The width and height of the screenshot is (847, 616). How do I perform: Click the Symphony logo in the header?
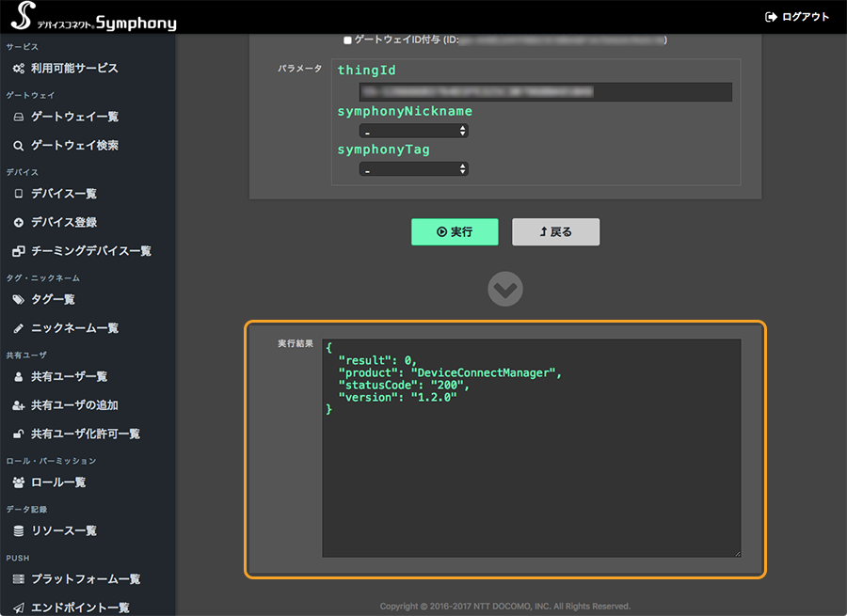coord(93,16)
